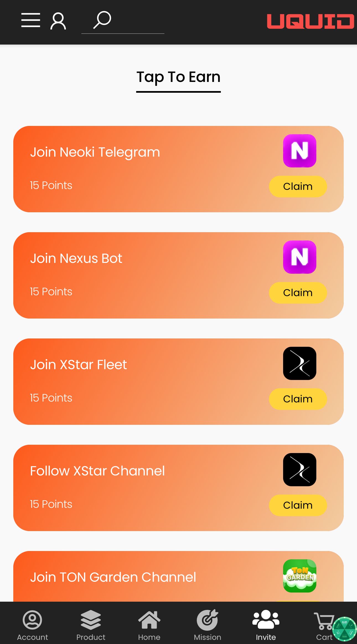Click the search magnifier icon
Image resolution: width=357 pixels, height=644 pixels.
[x=102, y=20]
